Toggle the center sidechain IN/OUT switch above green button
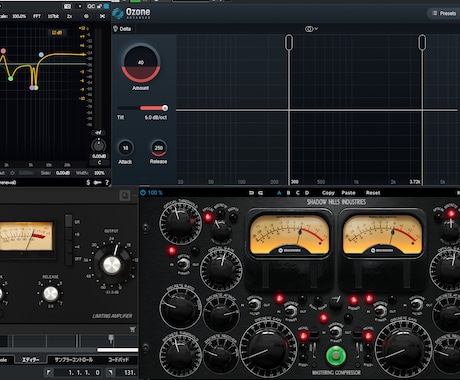Screen dimensions: 460x380 tap(335, 332)
